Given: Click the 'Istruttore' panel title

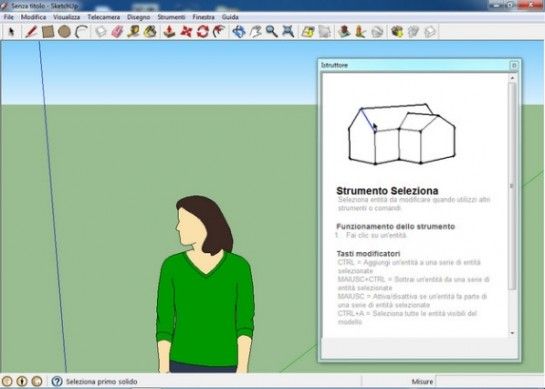Looking at the screenshot, I should tap(334, 65).
